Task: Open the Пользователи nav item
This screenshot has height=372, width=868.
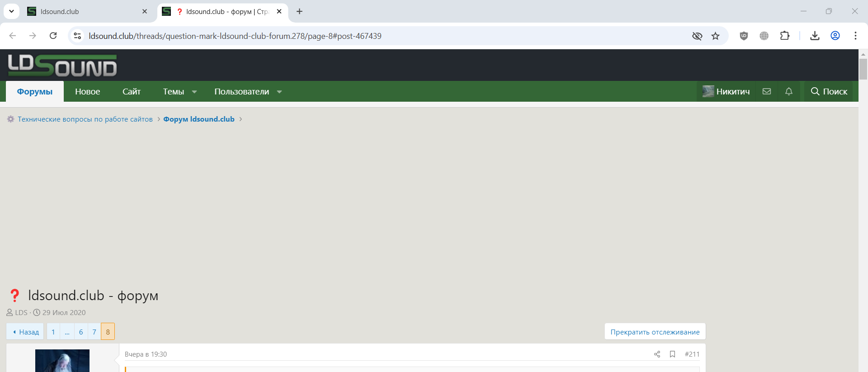Action: (x=242, y=91)
